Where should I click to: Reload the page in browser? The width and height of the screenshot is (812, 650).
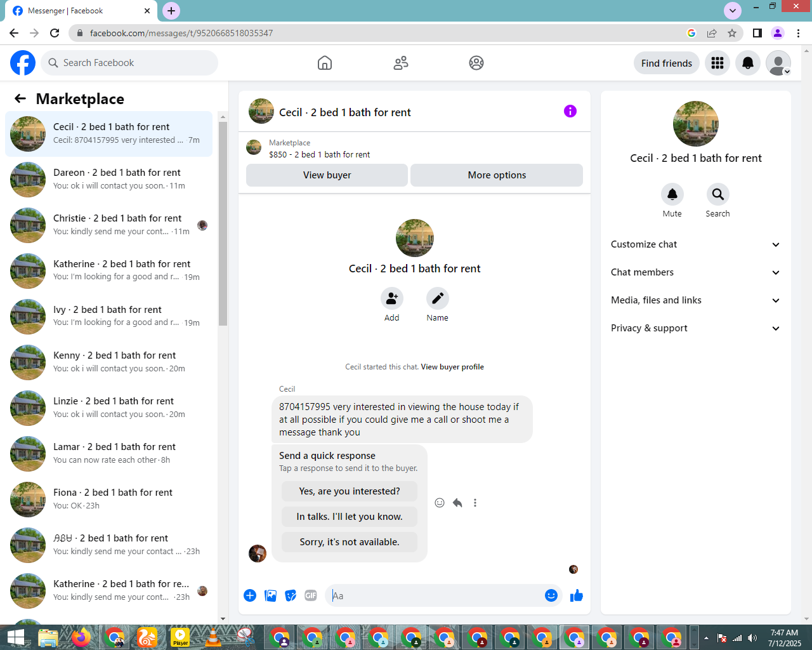coord(55,33)
